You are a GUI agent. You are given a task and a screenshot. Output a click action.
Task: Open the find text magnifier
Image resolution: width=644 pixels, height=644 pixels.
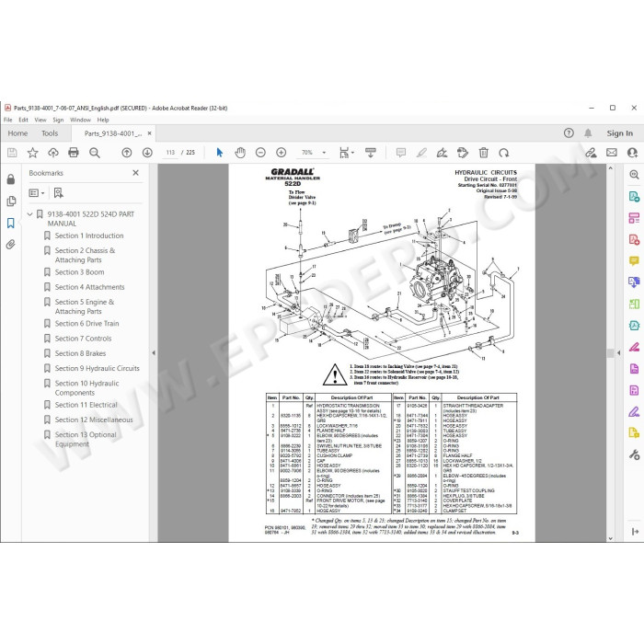click(95, 153)
